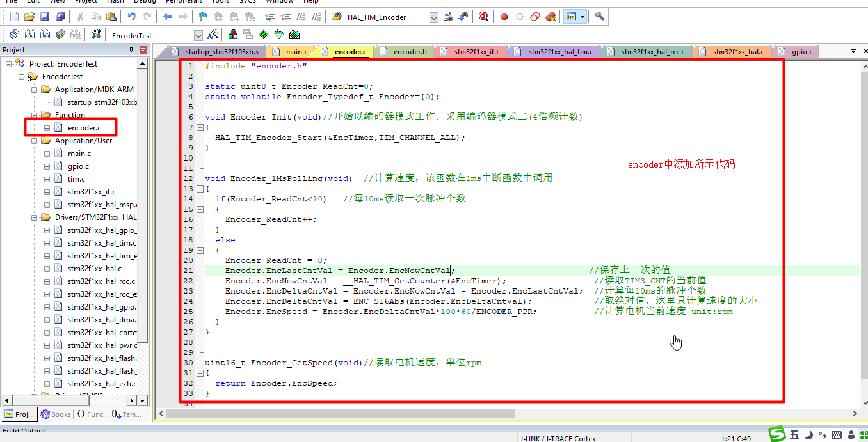Select Software Packs icon
The height and width of the screenshot is (442, 868).
[x=279, y=35]
